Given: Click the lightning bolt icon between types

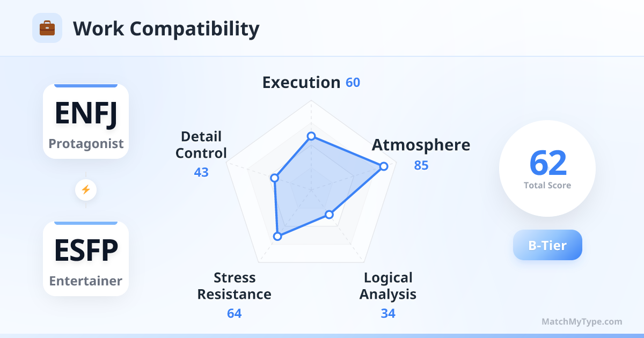Looking at the screenshot, I should (86, 189).
